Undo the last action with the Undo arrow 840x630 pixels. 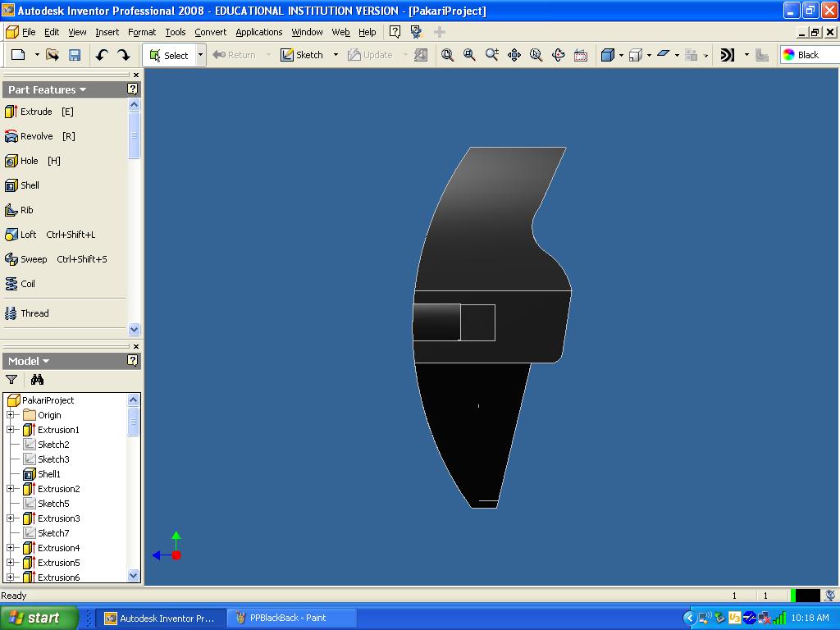(x=102, y=55)
